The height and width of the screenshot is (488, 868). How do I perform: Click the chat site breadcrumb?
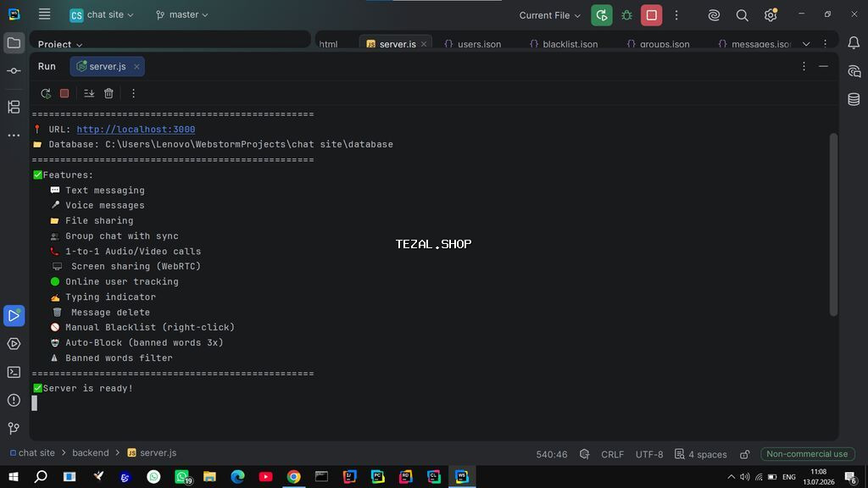[x=32, y=452]
